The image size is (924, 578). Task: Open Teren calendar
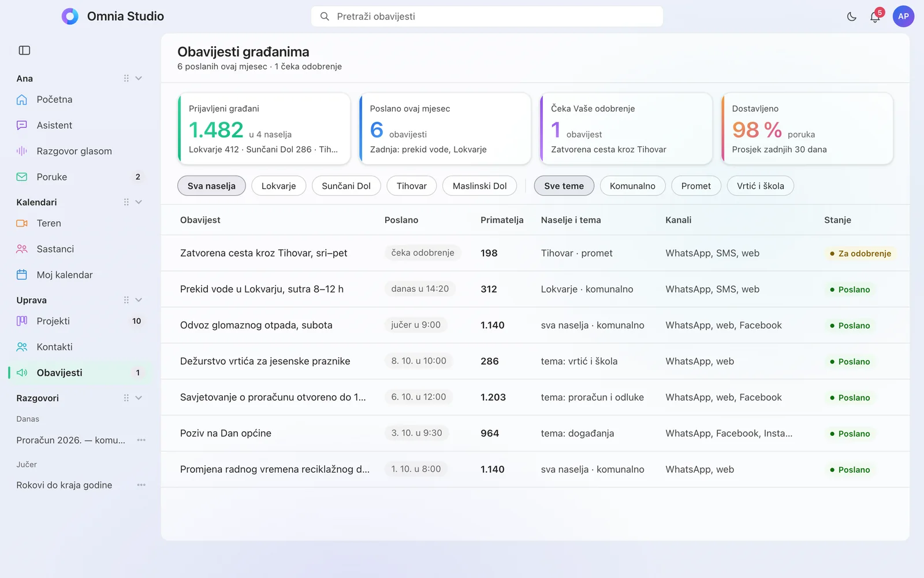pos(79,223)
